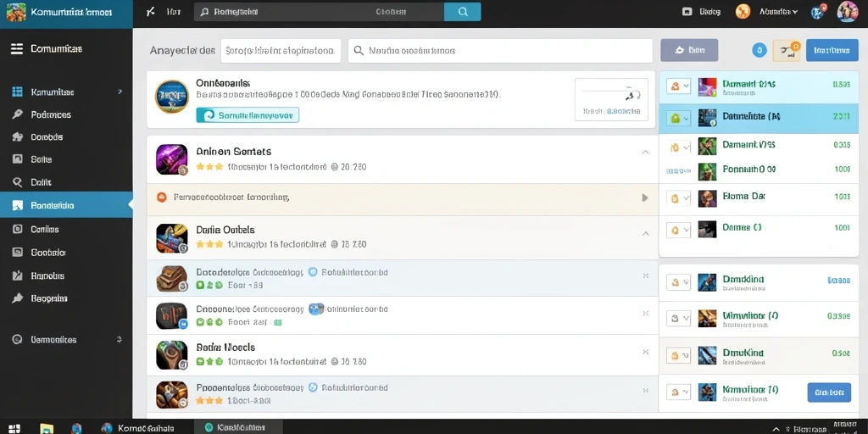Click the orange round icon in header

point(743,12)
